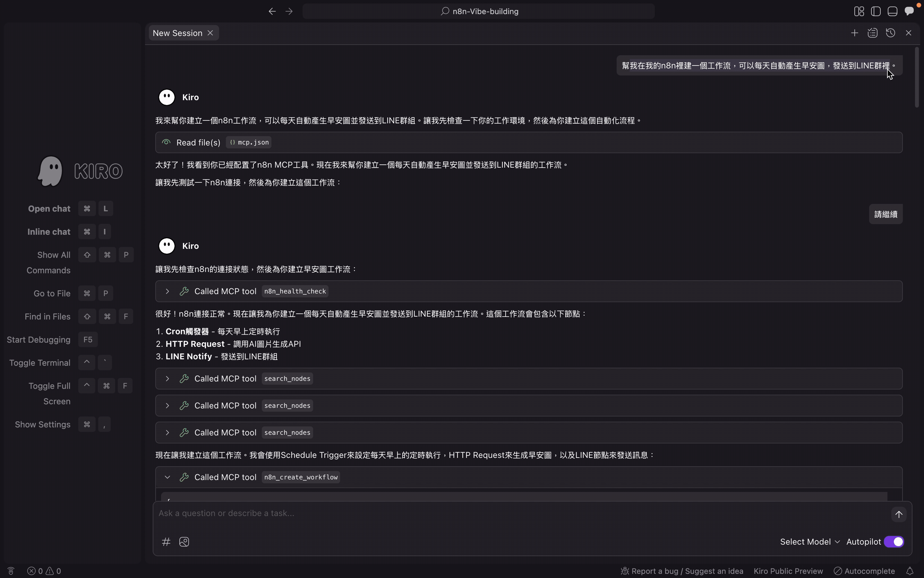Attach an image with the image icon
The height and width of the screenshot is (578, 924).
pos(184,542)
